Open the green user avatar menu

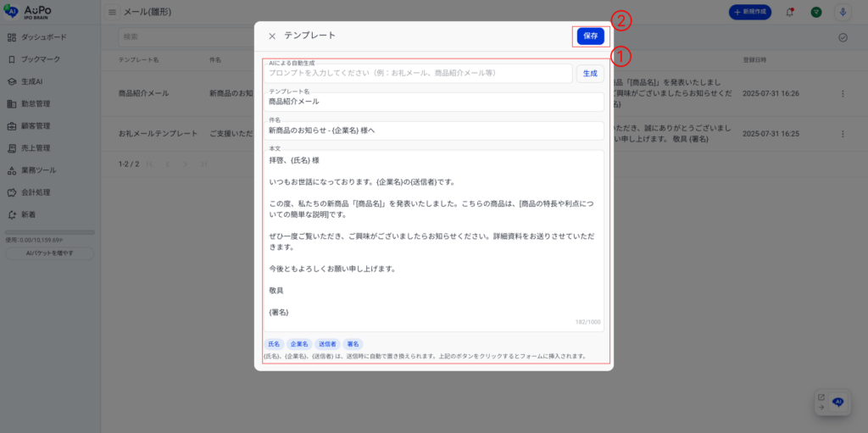[x=815, y=13]
